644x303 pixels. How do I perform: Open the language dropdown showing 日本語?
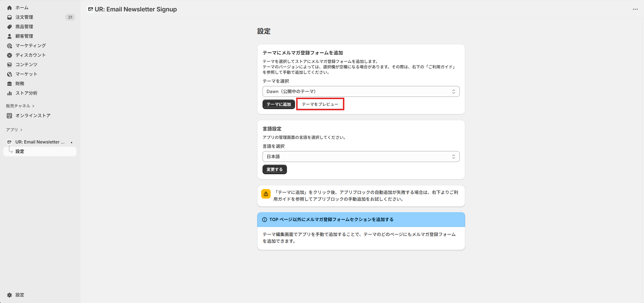click(361, 157)
